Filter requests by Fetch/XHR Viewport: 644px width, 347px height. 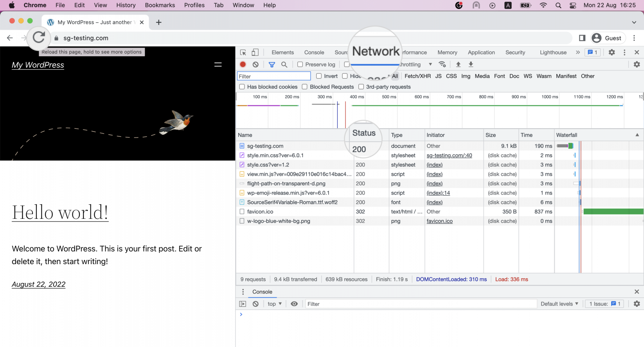click(x=417, y=76)
